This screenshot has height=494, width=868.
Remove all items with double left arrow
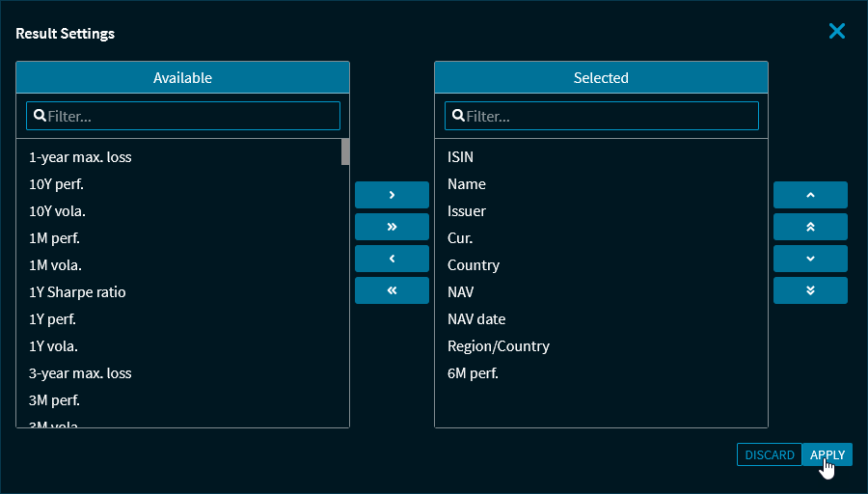pos(392,290)
